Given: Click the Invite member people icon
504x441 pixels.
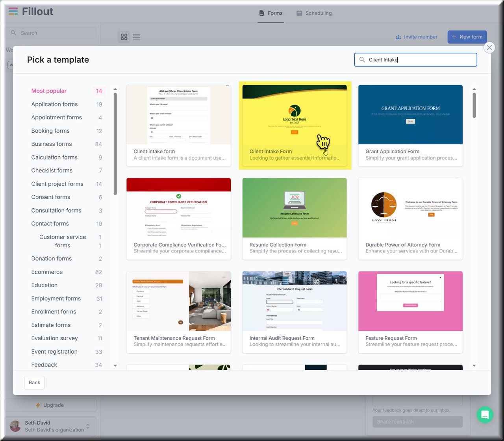Looking at the screenshot, I should coord(398,37).
